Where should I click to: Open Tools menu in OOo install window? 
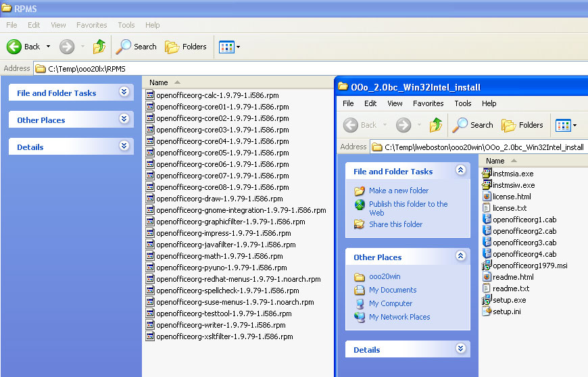tap(463, 103)
